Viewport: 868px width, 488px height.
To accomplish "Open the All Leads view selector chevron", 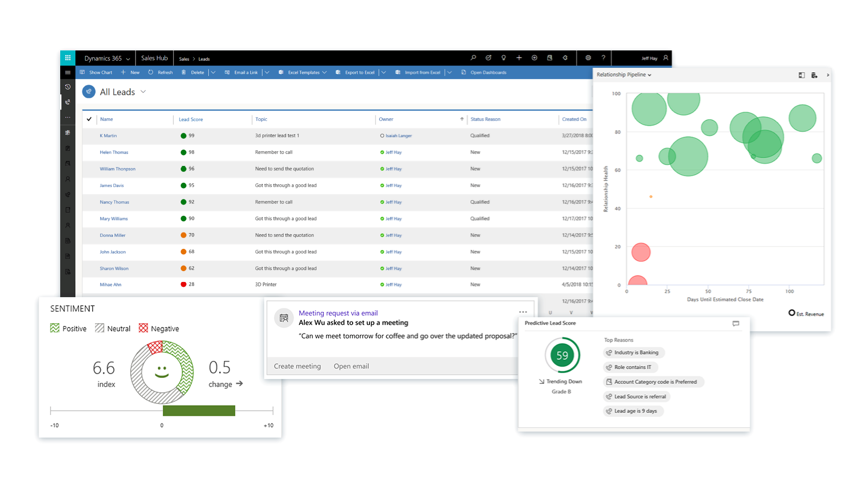I will [143, 92].
